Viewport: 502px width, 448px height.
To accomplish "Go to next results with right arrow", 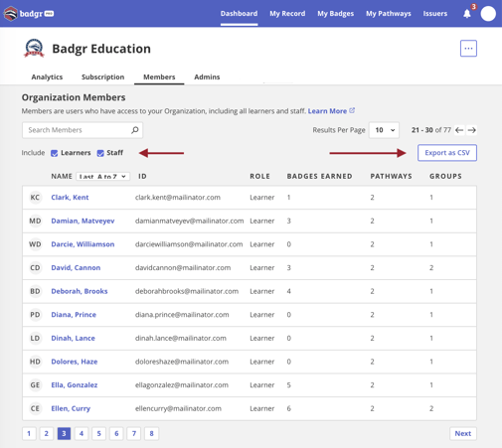I will click(472, 130).
